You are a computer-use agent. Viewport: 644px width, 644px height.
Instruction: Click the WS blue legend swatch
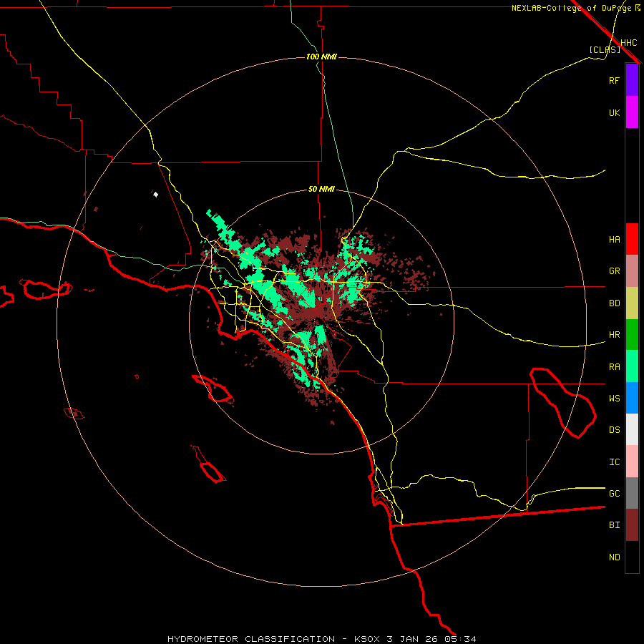pyautogui.click(x=632, y=398)
